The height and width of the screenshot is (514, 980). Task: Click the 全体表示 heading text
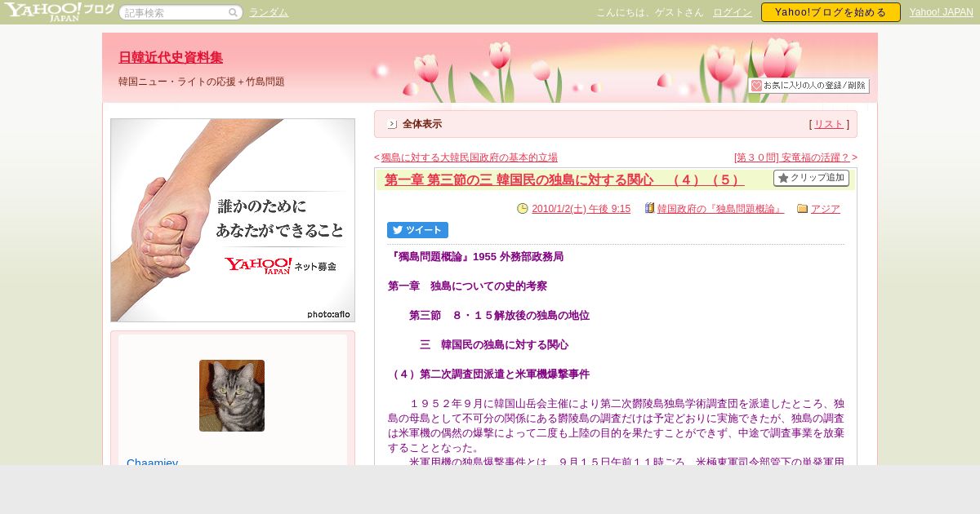(x=422, y=124)
